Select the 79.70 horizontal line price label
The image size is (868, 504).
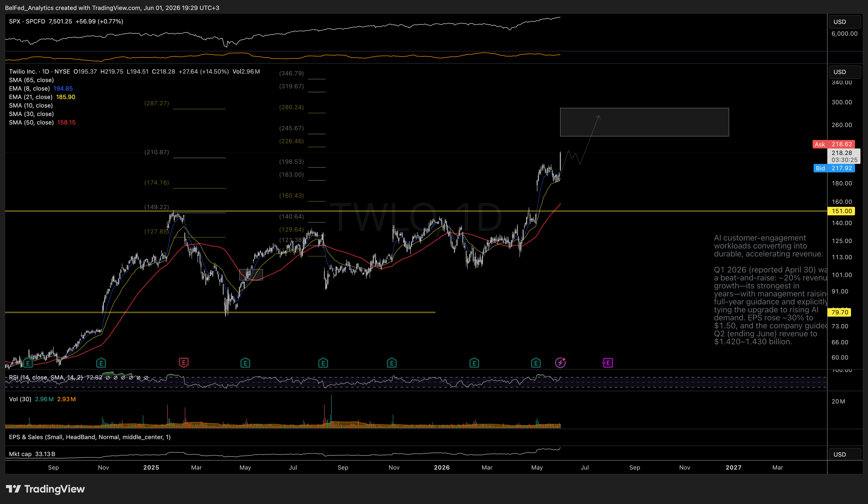(839, 312)
